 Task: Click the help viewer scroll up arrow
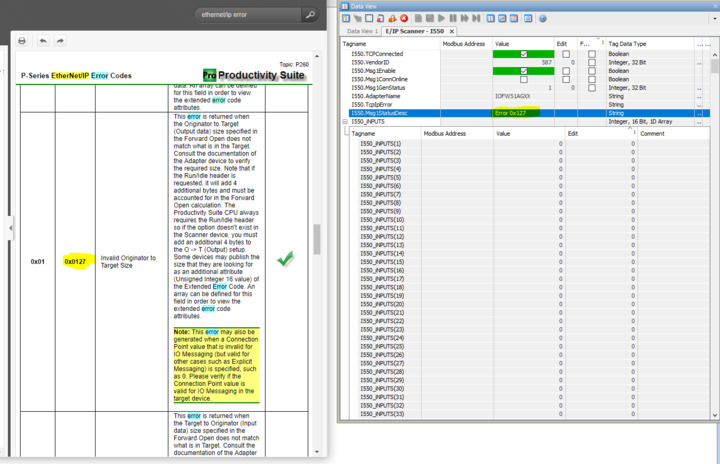[x=317, y=56]
